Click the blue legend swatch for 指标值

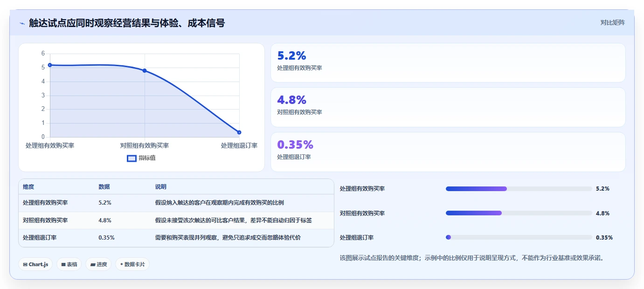[132, 158]
